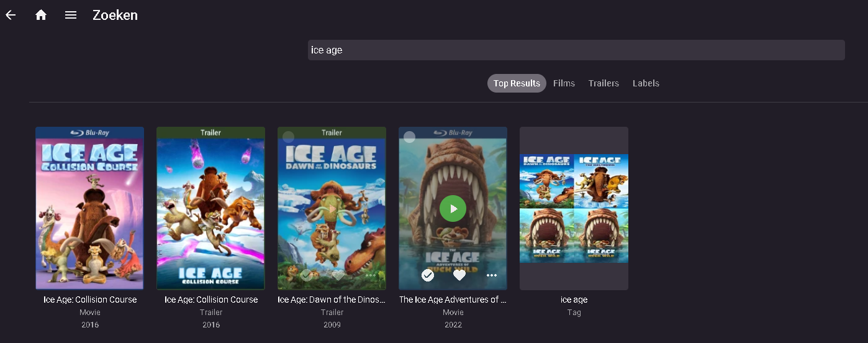Viewport: 868px width, 343px height.
Task: Open more options on Dawn of Dinosaurs card
Action: (371, 275)
